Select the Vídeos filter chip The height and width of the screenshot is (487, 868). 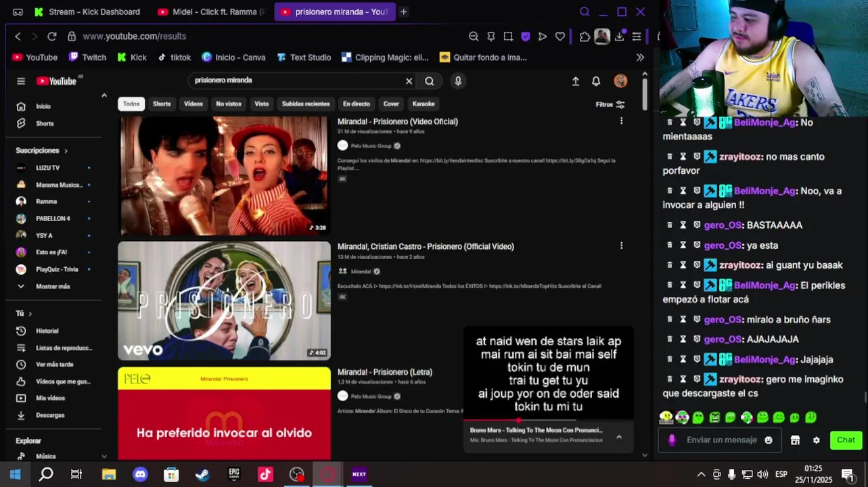click(193, 104)
